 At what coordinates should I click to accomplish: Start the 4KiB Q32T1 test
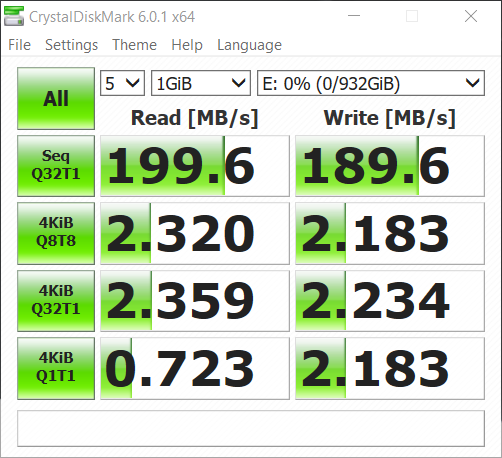56,301
